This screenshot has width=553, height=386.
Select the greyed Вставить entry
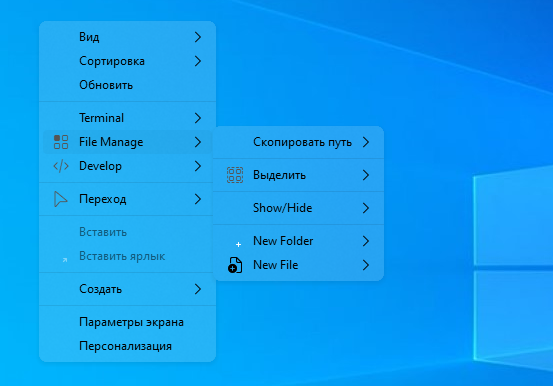pyautogui.click(x=127, y=232)
